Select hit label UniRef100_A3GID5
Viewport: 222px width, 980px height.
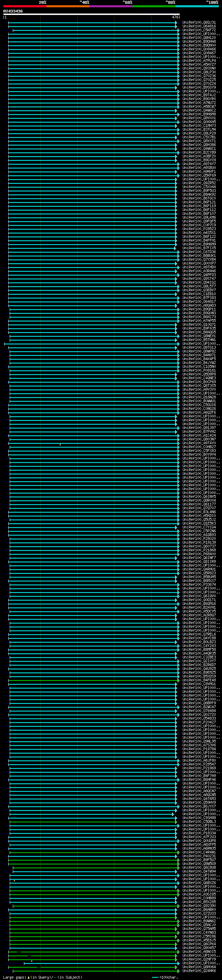click(x=199, y=894)
